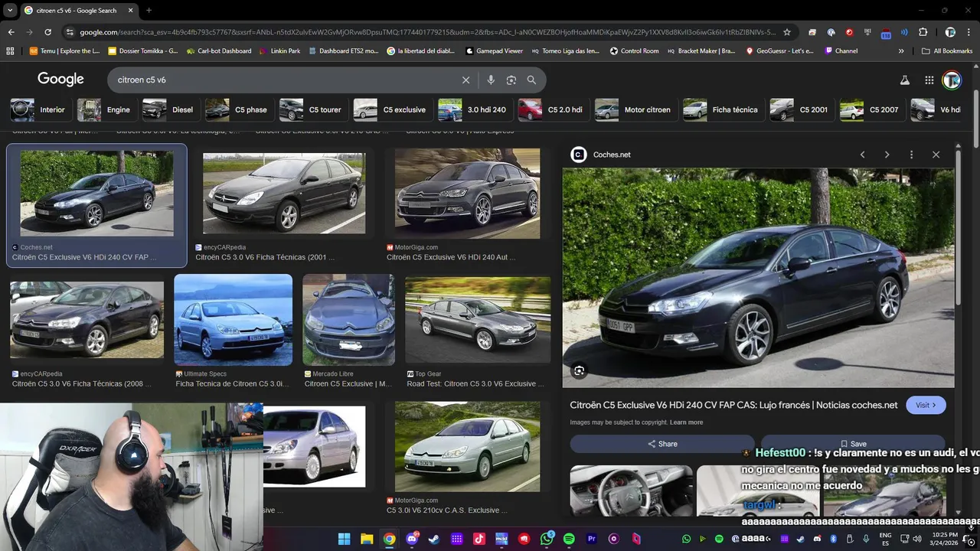Image resolution: width=980 pixels, height=551 pixels.
Task: Click the Visit button for Coches.net result
Action: (926, 406)
